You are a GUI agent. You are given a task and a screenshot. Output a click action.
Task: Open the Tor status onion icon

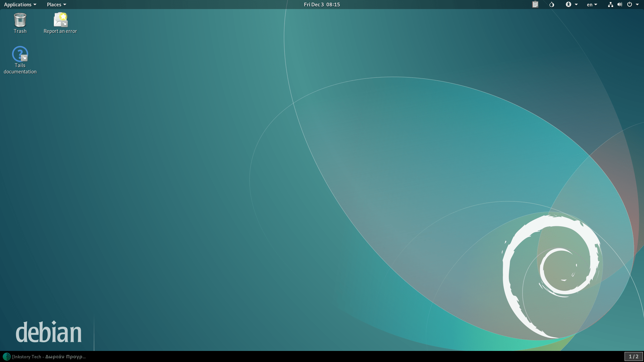coord(551,5)
